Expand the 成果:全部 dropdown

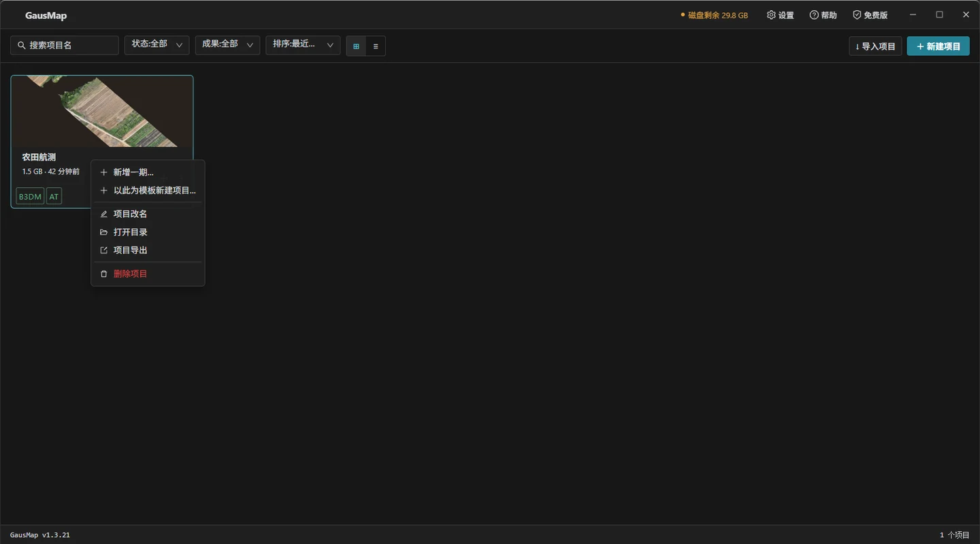click(227, 46)
